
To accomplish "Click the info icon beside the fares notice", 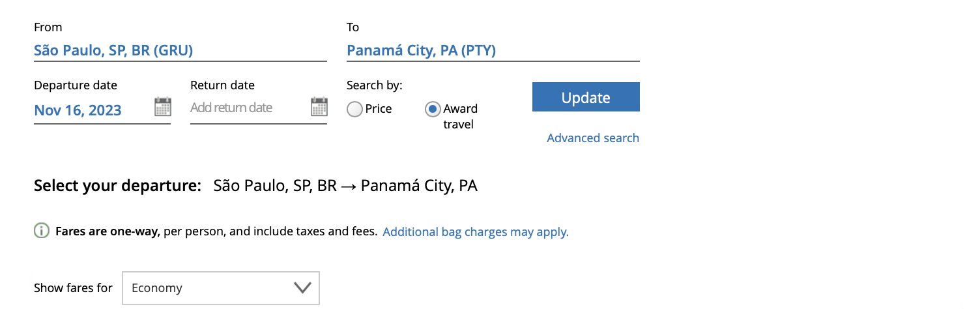I will click(x=42, y=231).
